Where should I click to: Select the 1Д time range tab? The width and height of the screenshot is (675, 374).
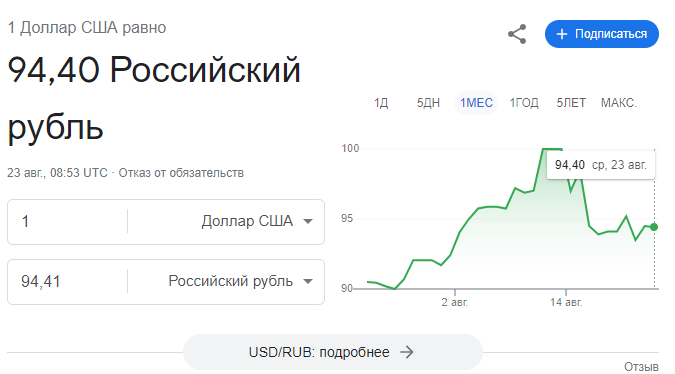381,103
